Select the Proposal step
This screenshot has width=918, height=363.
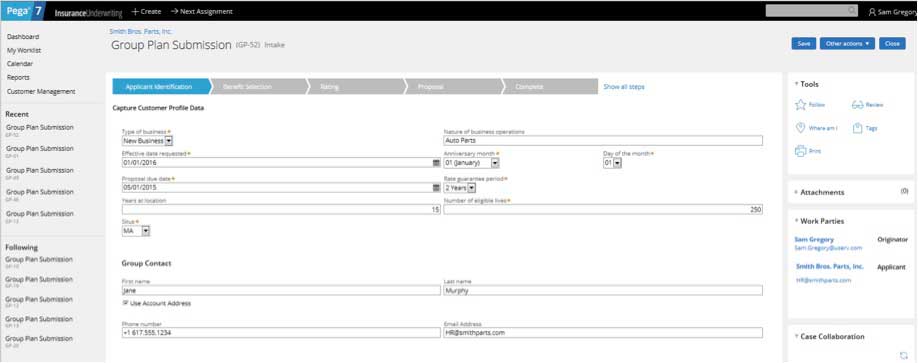(x=454, y=87)
